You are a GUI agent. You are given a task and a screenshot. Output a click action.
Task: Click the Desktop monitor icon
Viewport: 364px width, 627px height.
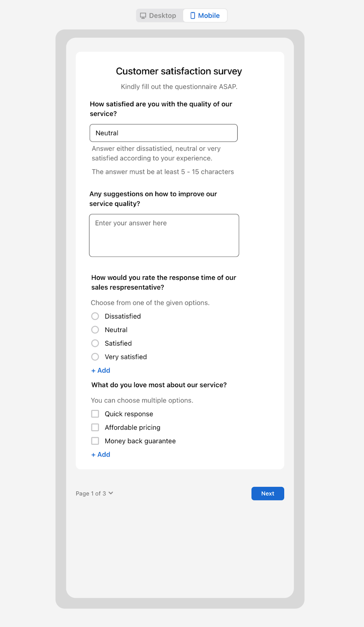[143, 16]
